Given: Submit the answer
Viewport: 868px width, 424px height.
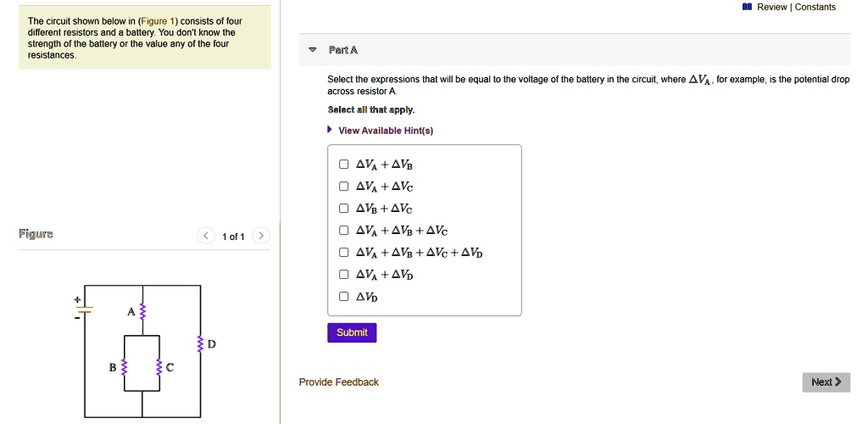Looking at the screenshot, I should tap(352, 332).
